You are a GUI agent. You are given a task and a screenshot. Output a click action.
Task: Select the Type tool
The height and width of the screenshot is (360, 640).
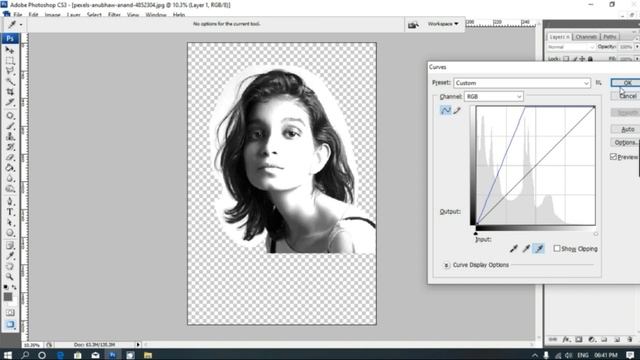click(10, 212)
